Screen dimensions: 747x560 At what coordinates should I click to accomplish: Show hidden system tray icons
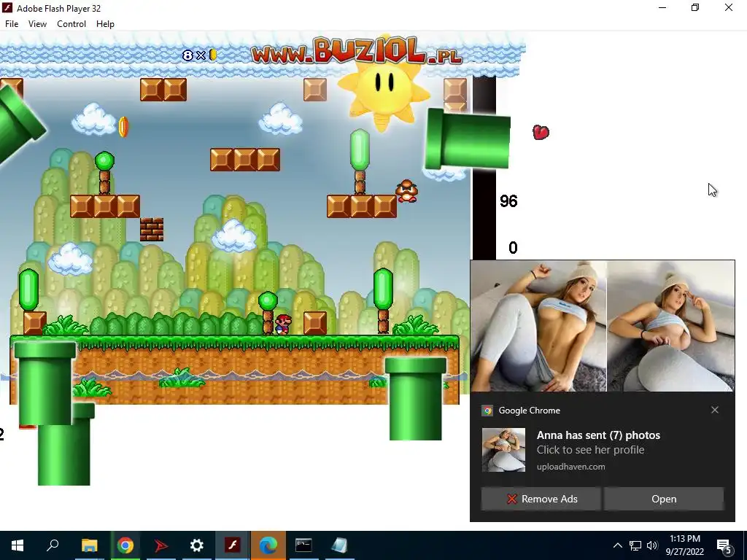pos(617,545)
